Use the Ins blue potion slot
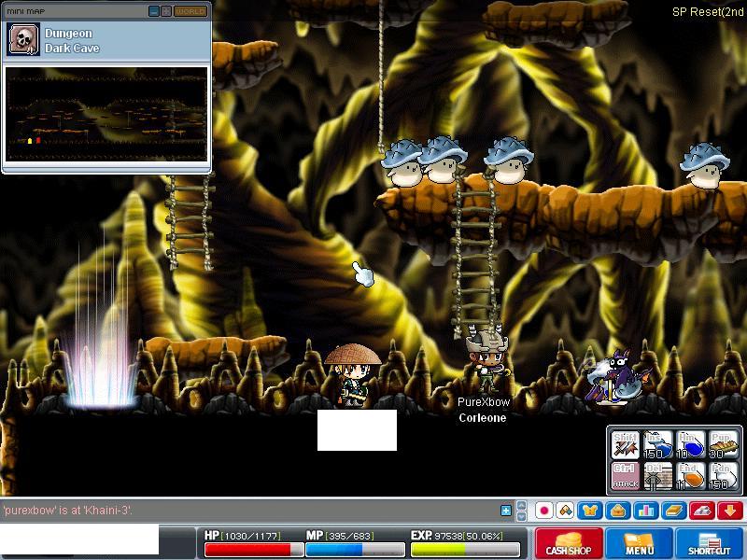 point(657,445)
